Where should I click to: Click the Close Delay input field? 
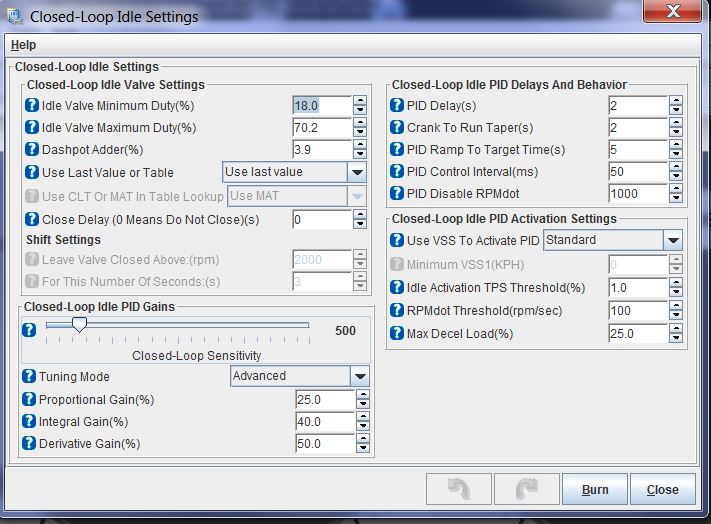pyautogui.click(x=322, y=220)
